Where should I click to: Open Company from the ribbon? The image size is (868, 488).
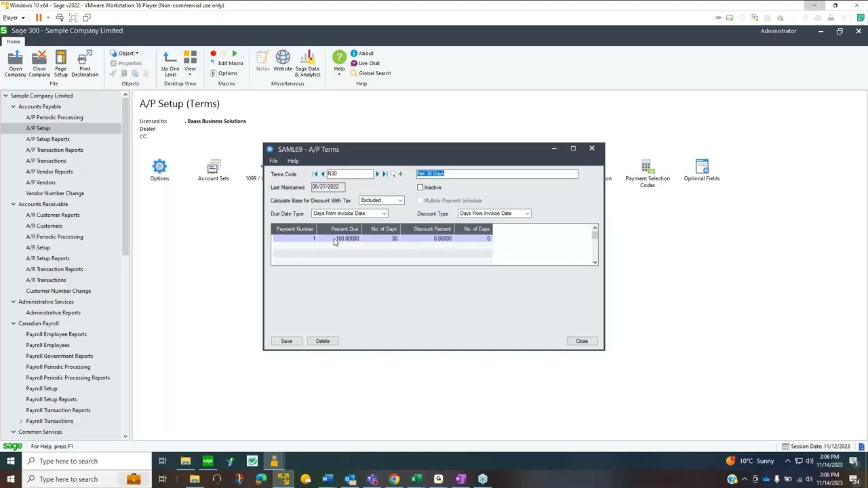[15, 63]
